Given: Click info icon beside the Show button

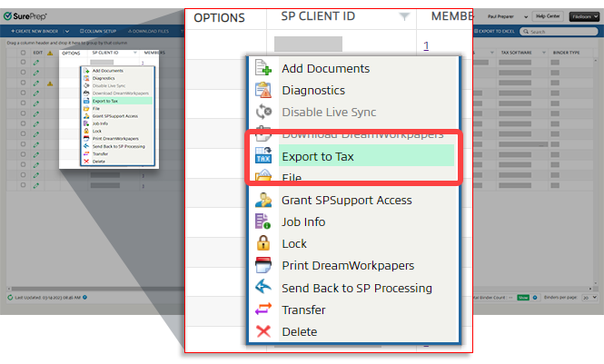Looking at the screenshot, I should 535,298.
